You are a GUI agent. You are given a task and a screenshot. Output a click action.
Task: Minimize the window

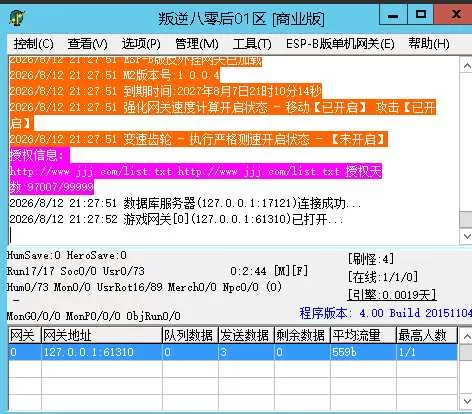(x=393, y=15)
